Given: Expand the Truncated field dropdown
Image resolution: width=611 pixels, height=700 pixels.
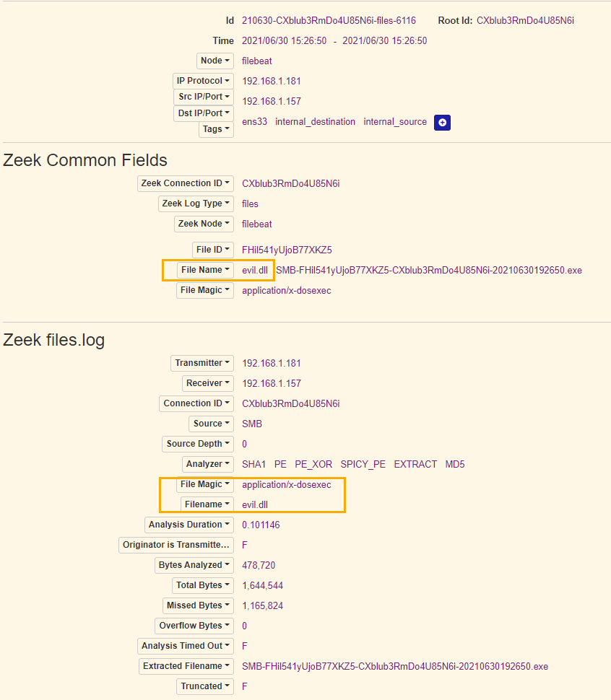Looking at the screenshot, I should (x=205, y=686).
